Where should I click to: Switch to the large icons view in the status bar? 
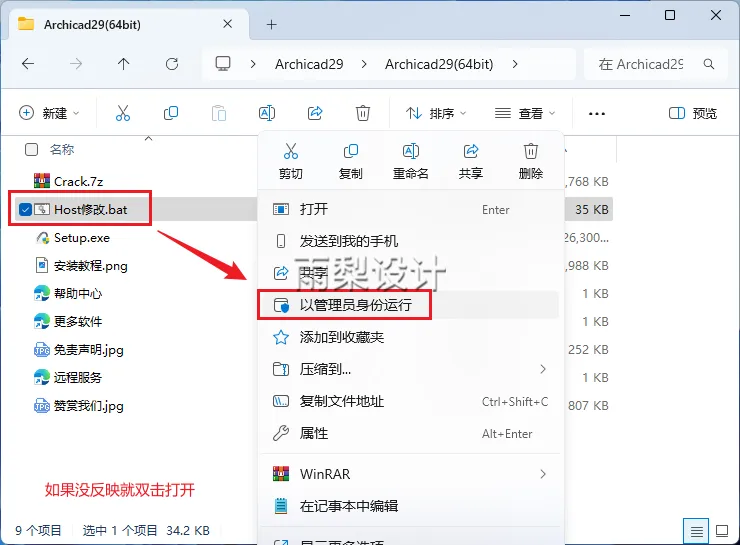pyautogui.click(x=722, y=531)
